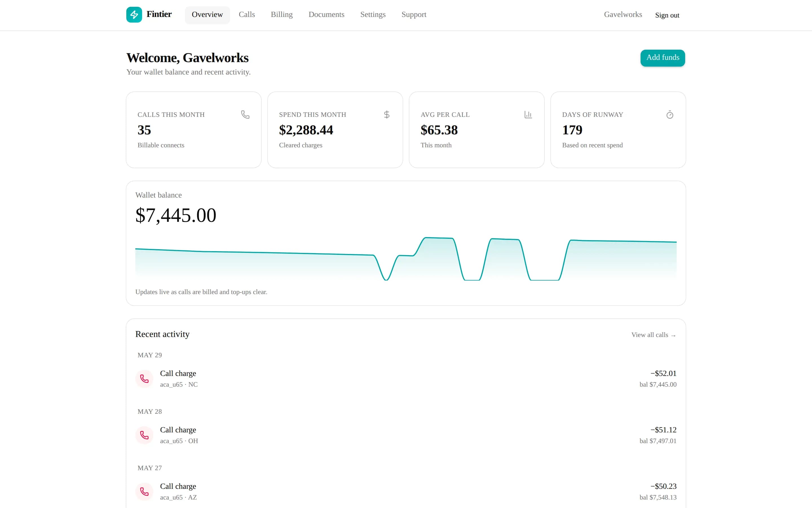The image size is (812, 508).
Task: Click the bal $7,548.13 balance text
Action: 658,497
